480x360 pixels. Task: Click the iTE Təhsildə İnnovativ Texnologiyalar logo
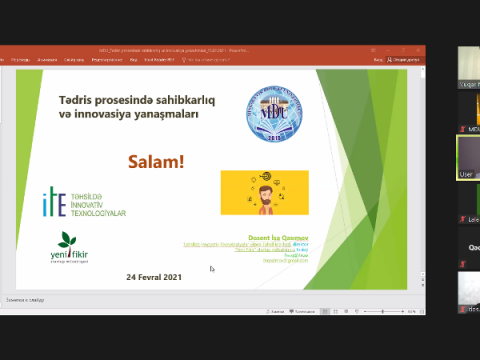click(x=84, y=202)
